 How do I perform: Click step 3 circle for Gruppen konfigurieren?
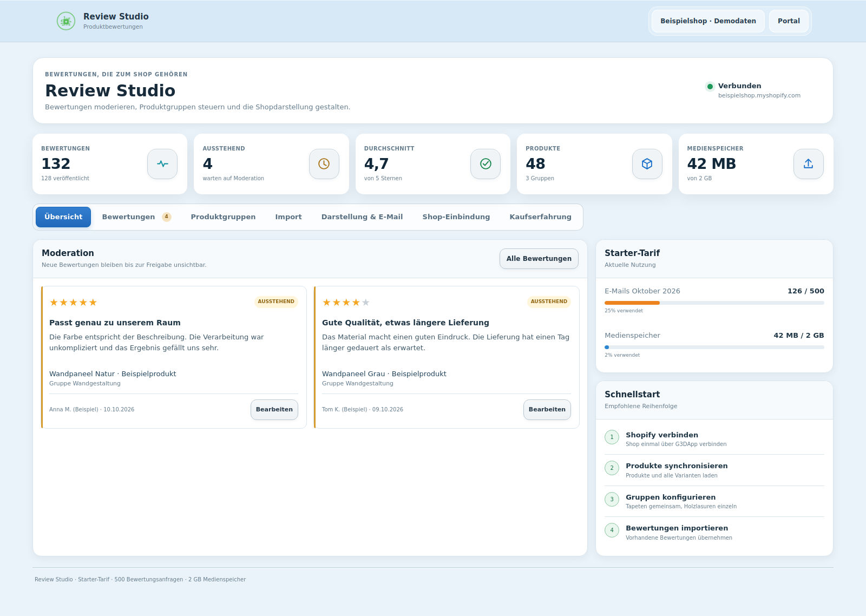point(612,500)
